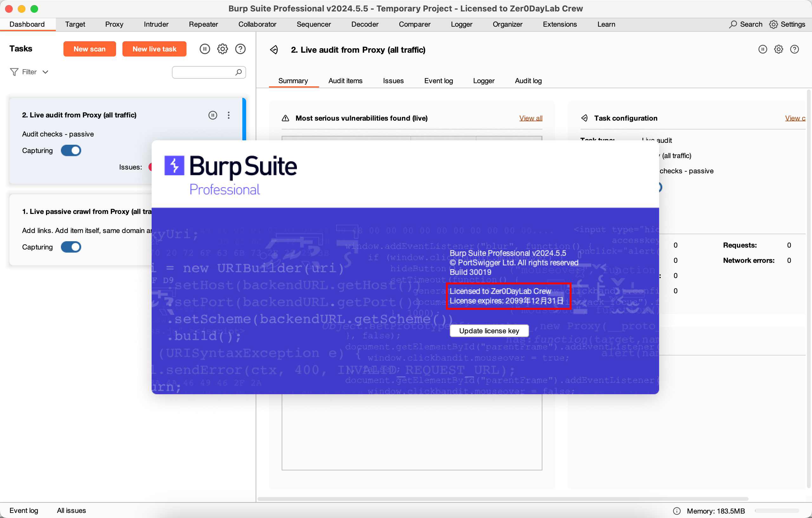Click search magnifier in task filter box
Screen dimensions: 812x518
click(x=239, y=72)
